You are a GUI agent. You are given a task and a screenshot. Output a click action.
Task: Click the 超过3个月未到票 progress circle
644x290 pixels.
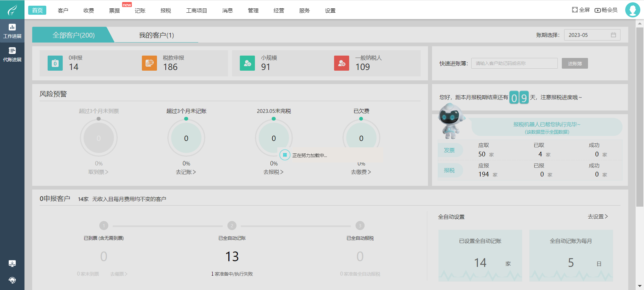coord(99,138)
